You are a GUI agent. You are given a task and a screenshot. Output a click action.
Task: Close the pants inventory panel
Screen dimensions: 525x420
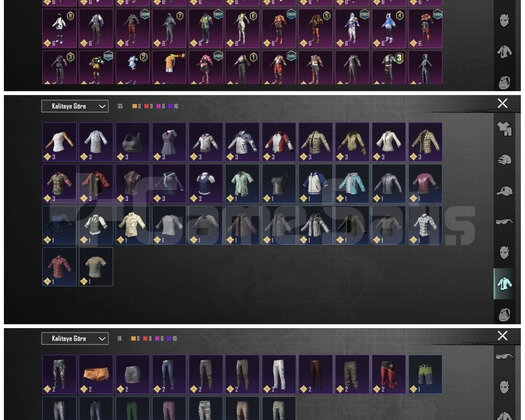(x=502, y=335)
